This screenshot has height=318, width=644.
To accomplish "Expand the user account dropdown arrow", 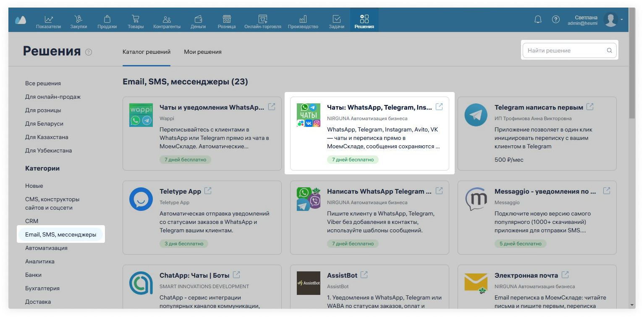I will [622, 19].
